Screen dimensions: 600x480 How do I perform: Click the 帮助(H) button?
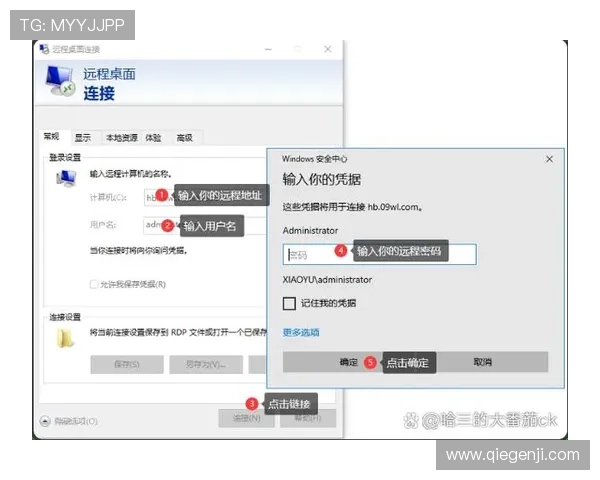[308, 418]
